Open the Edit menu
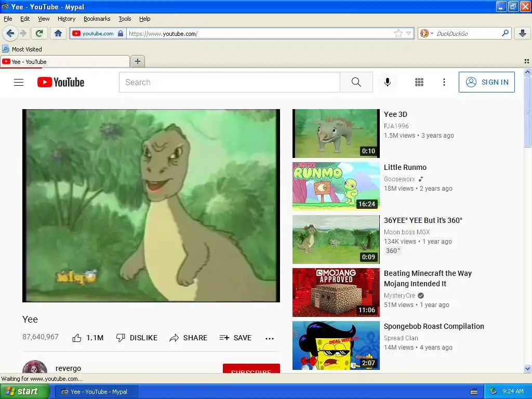 click(x=25, y=19)
